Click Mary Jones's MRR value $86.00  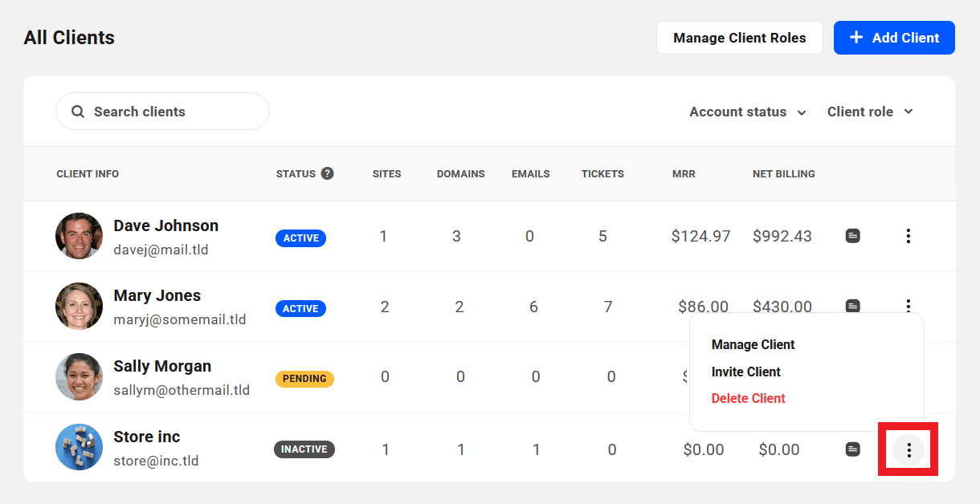(703, 306)
